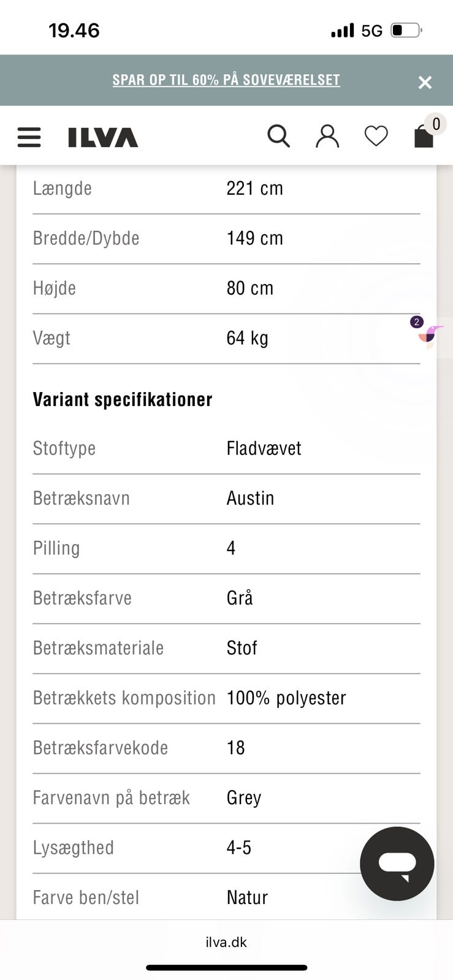The width and height of the screenshot is (453, 980).
Task: Open the hamburger navigation menu
Action: [29, 137]
